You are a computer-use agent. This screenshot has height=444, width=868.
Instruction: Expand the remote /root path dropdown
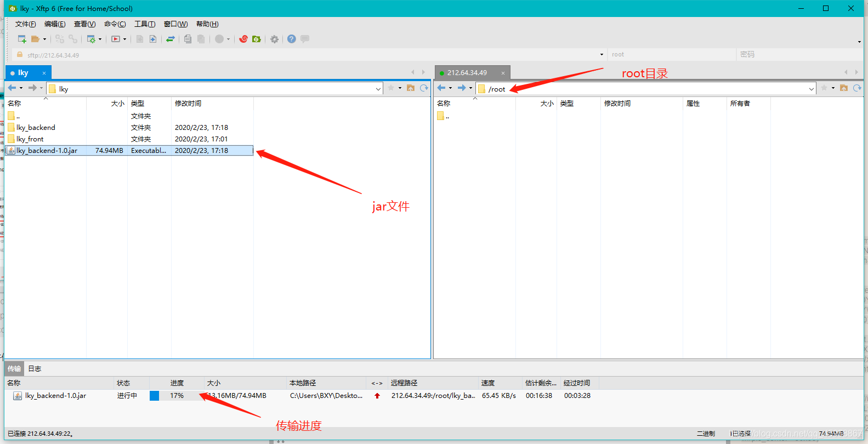812,89
